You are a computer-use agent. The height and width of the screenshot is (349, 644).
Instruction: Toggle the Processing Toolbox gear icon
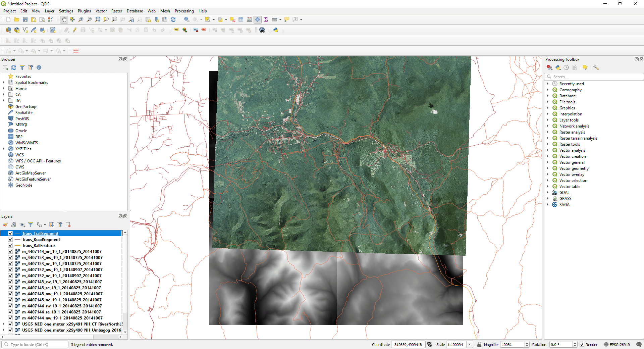tap(258, 19)
